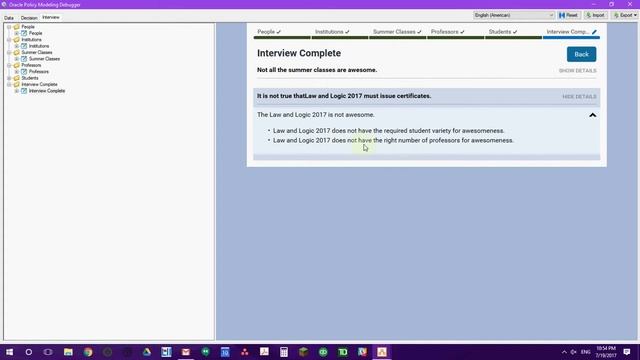Collapse the People folder node
The image size is (640, 360).
9,27
